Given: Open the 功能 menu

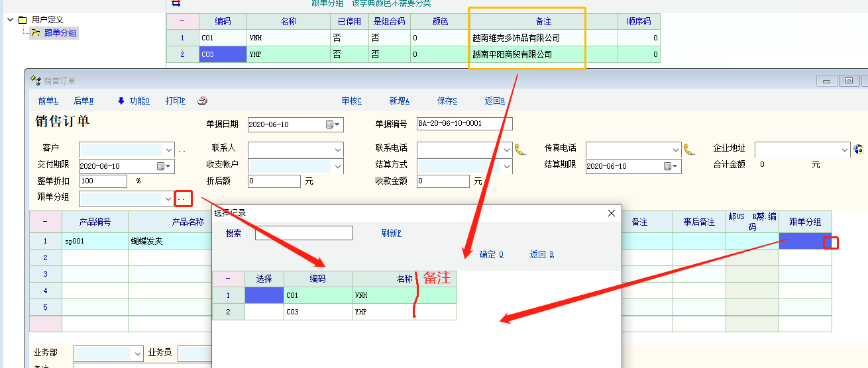Looking at the screenshot, I should 134,101.
